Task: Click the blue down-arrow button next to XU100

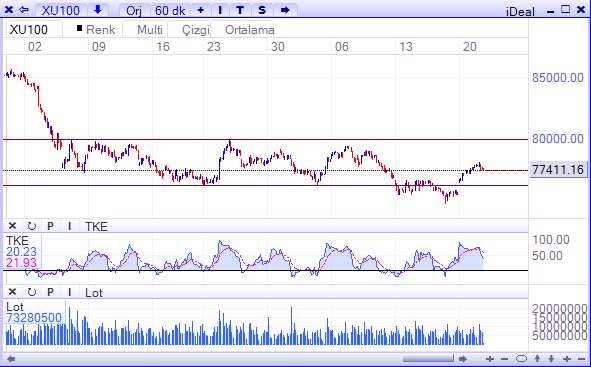Action: [x=98, y=10]
